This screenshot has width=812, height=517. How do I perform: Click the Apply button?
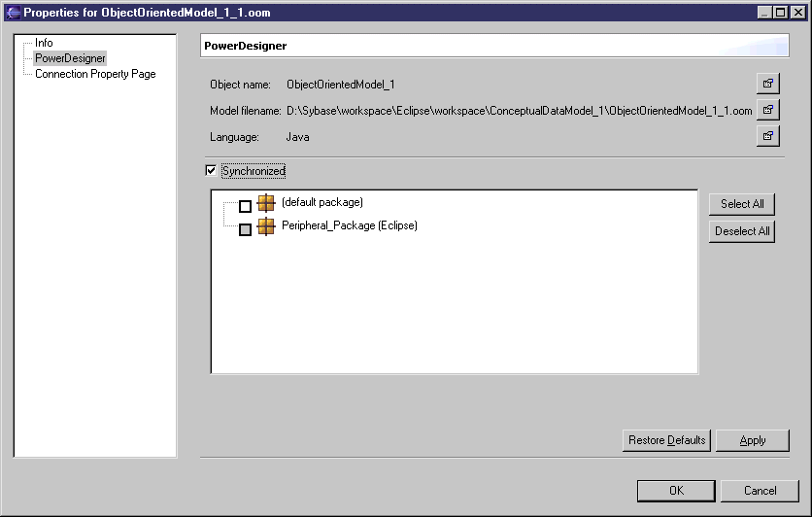click(x=752, y=440)
